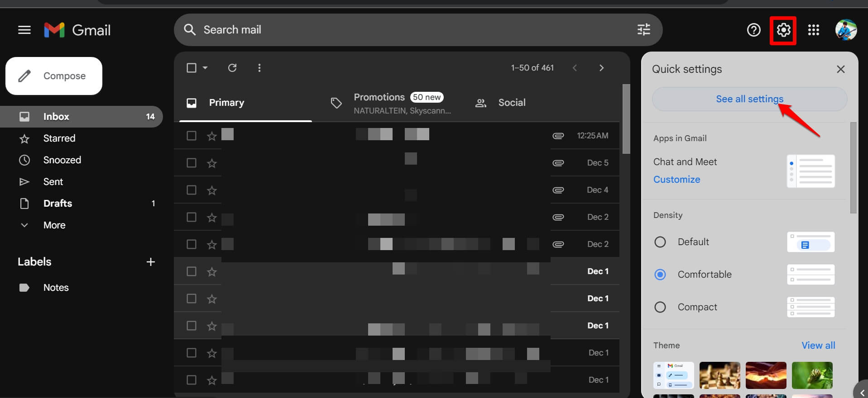Select the Dec 4 email checkbox
The height and width of the screenshot is (398, 868).
(192, 190)
